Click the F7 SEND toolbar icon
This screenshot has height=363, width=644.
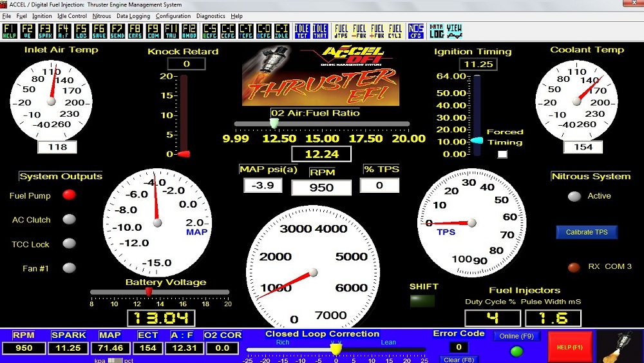click(117, 31)
